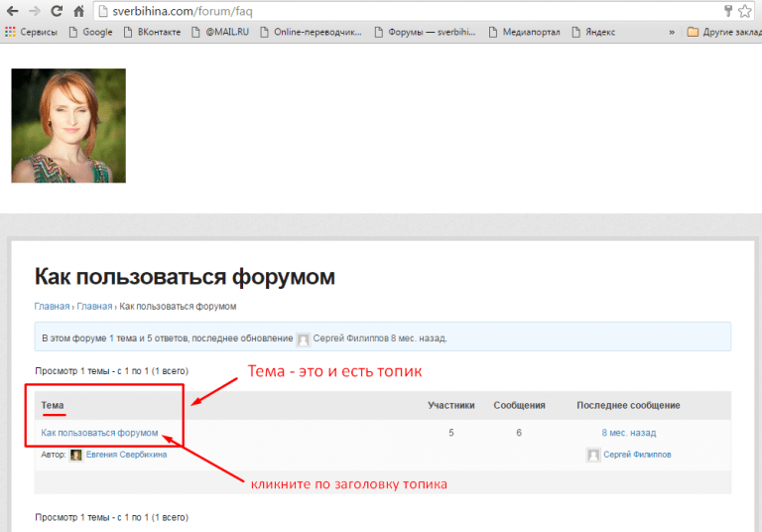Open the 8 мес. назад last post link
Image resolution: width=762 pixels, height=532 pixels.
click(628, 433)
